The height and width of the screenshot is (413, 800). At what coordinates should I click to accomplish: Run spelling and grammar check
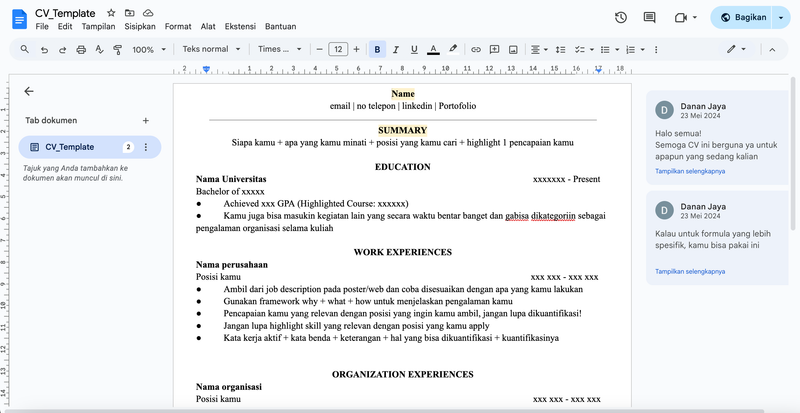pos(99,50)
